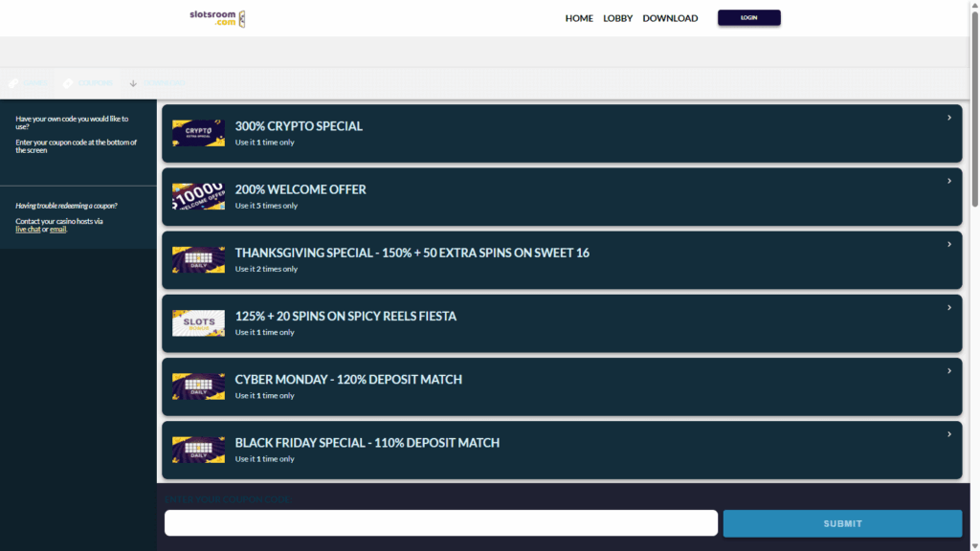The height and width of the screenshot is (551, 980).
Task: Click the coupon code input field
Action: point(440,523)
